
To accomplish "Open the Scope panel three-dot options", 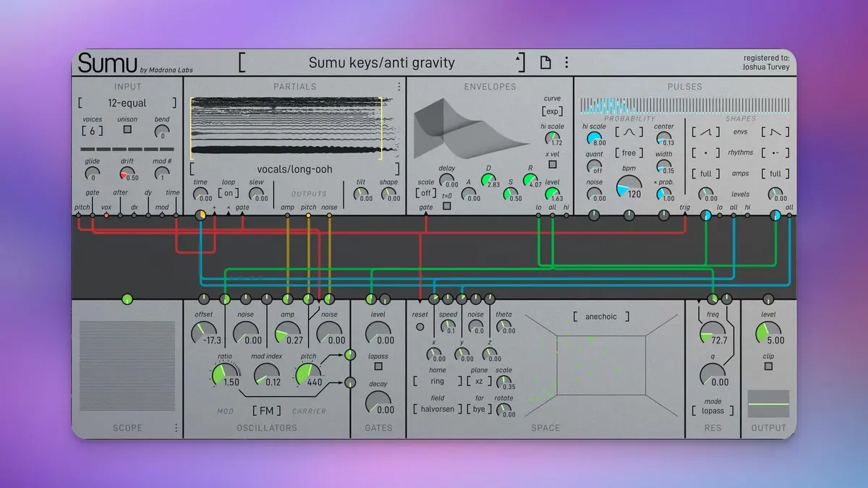I will 176,428.
